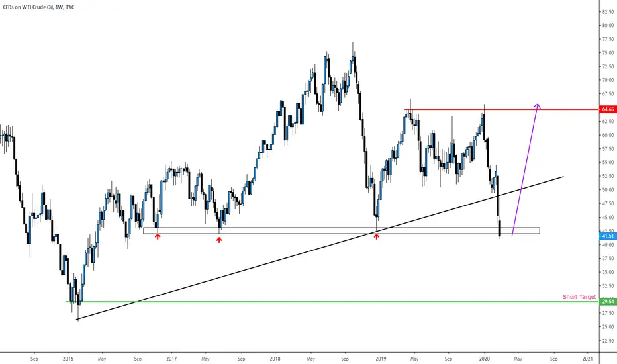
Task: Select the purple upward arrow drawing
Action: pos(526,169)
